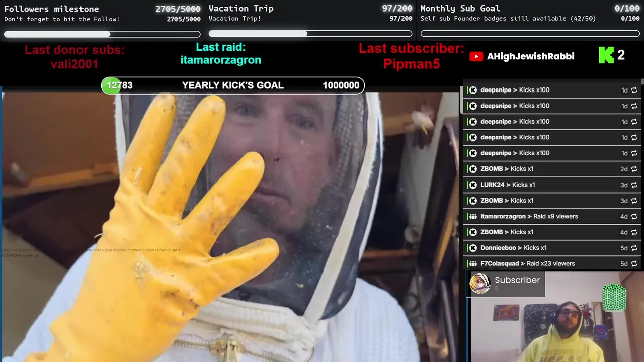
Task: Replay the F7Colasquad raid event
Action: tap(634, 263)
